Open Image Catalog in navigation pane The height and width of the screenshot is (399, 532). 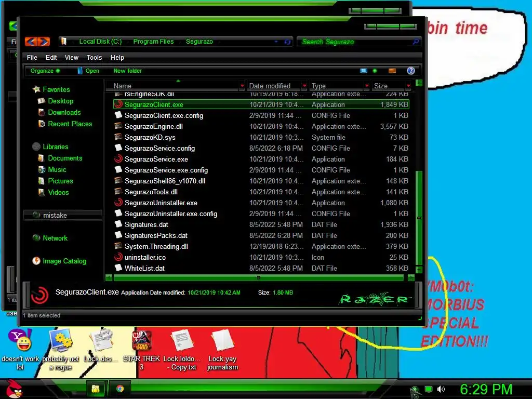pos(64,261)
